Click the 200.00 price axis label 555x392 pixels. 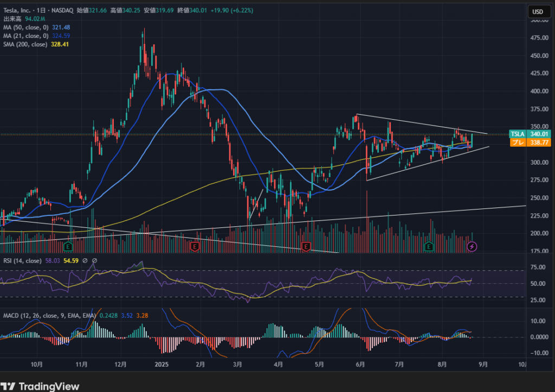539,233
